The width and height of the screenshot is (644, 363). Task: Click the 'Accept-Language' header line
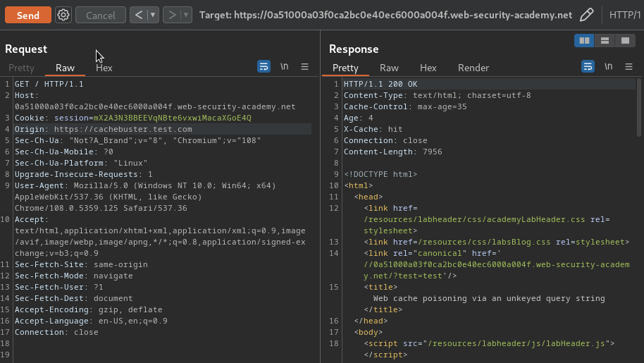point(91,321)
